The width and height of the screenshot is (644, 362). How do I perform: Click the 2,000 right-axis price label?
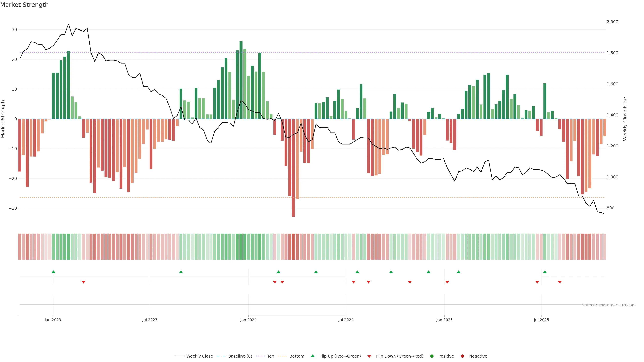(612, 22)
